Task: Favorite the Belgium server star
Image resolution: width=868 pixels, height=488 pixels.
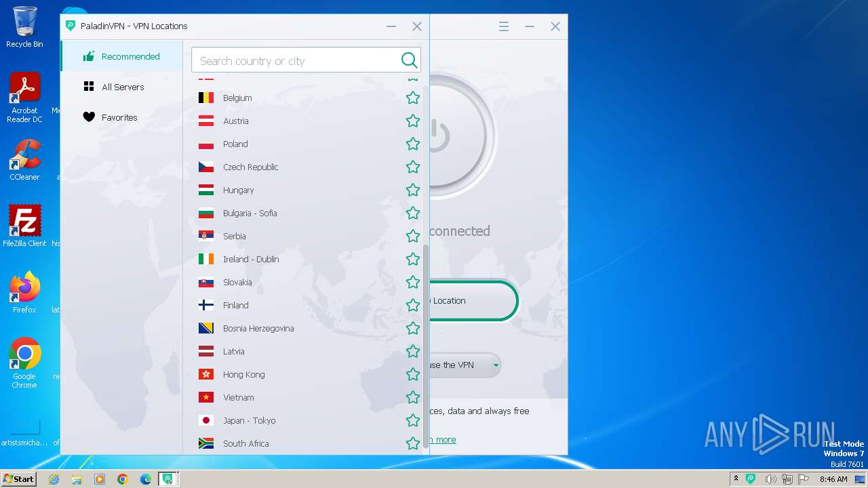Action: [x=412, y=98]
